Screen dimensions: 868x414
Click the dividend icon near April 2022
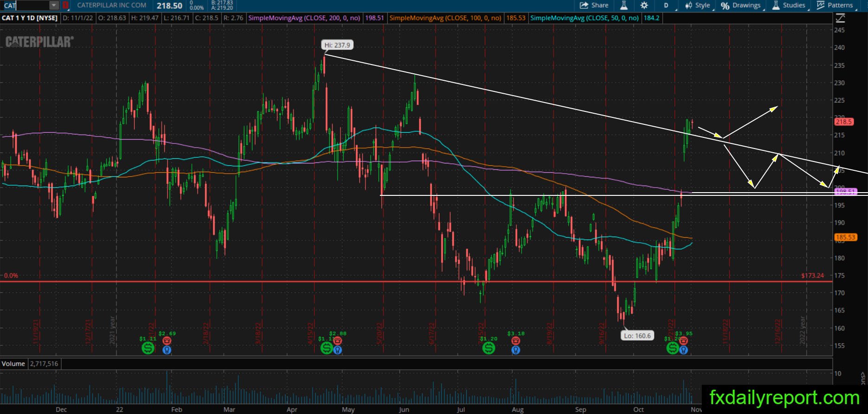pyautogui.click(x=326, y=347)
